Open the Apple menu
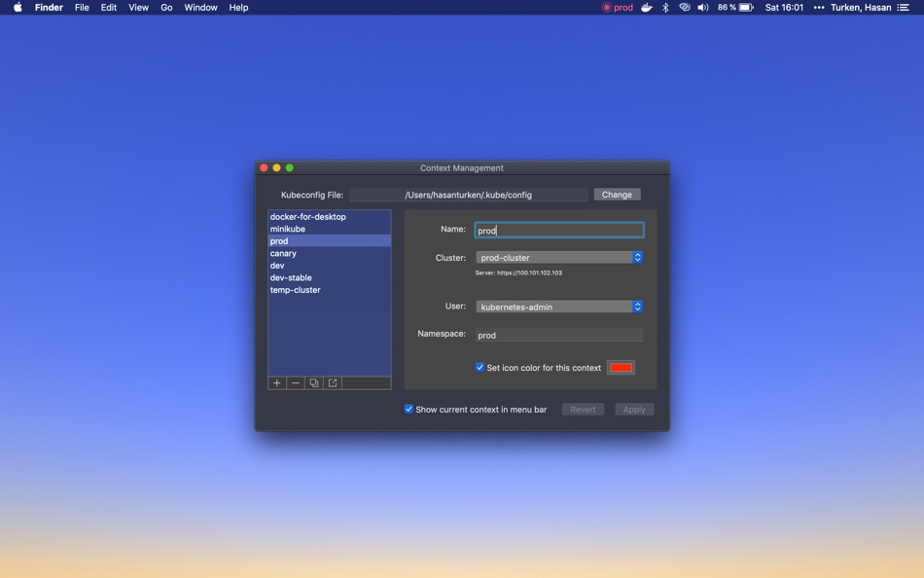Screen dimensions: 924x578 [18, 8]
